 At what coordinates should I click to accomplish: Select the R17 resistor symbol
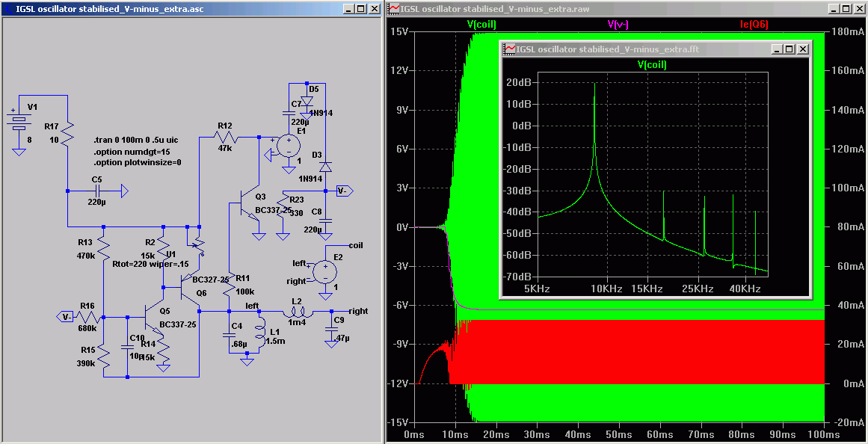click(68, 133)
